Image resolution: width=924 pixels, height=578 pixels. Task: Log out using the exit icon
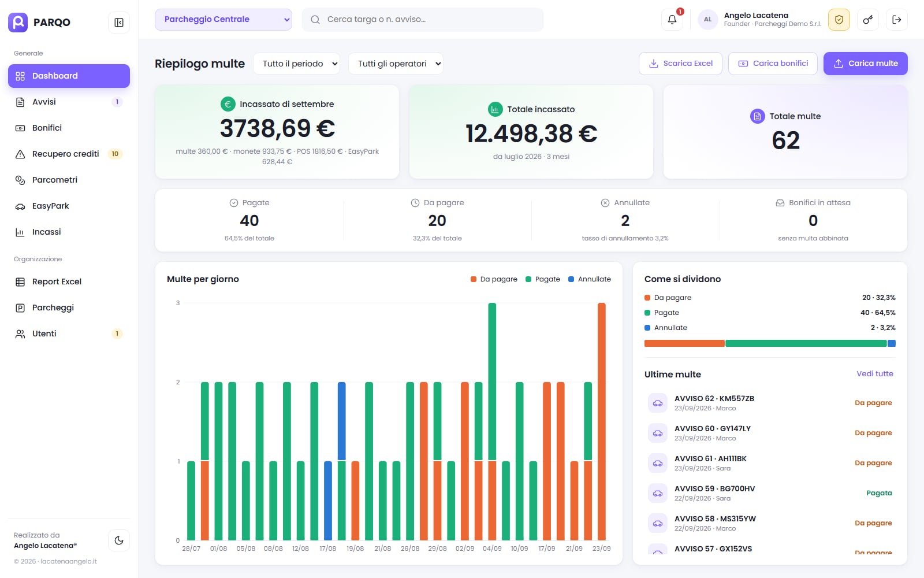tap(897, 20)
